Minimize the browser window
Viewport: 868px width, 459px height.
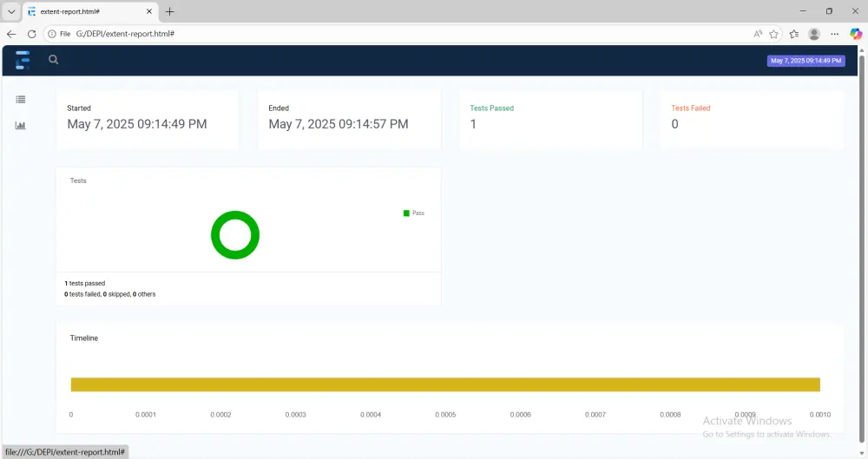pos(803,11)
